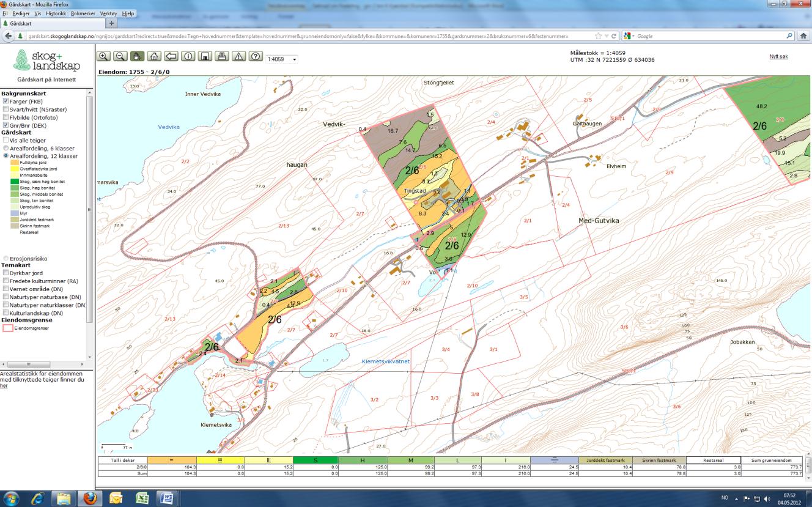Screen dimensions: 812x507
Task: Check Dyrkbar jord theme layer
Action: tap(6, 273)
